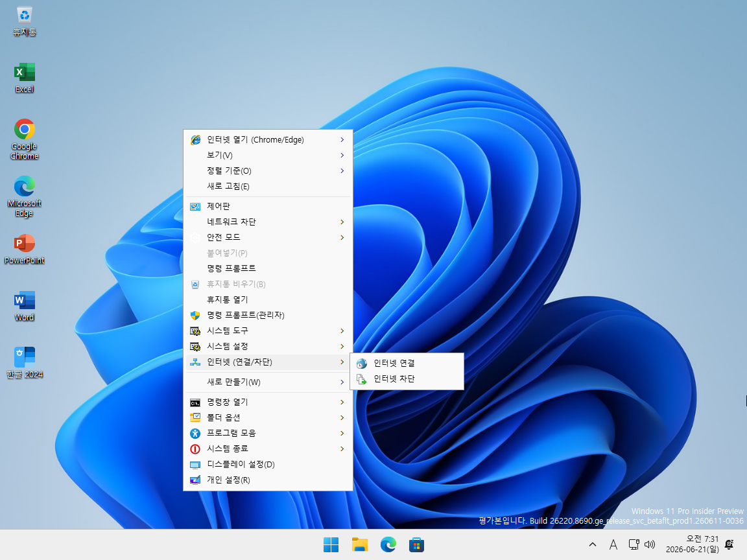Click the document icon beside 인터넷 차단
Image resolution: width=747 pixels, height=560 pixels.
(362, 379)
